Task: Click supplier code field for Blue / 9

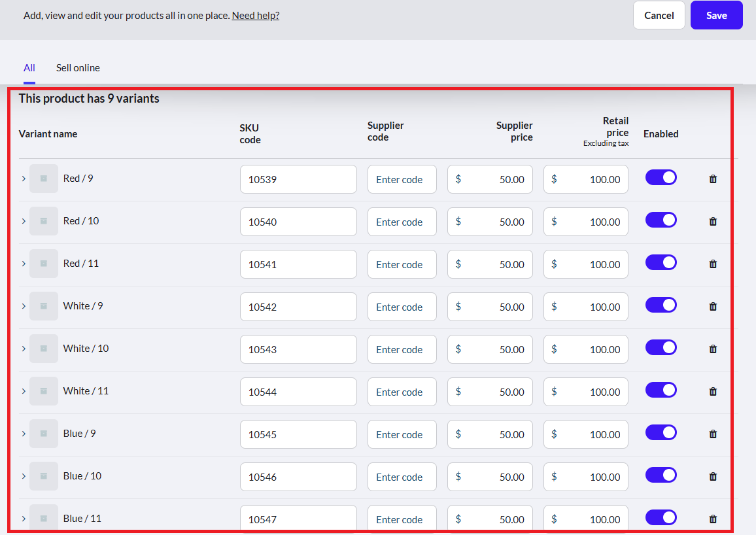Action: pyautogui.click(x=402, y=434)
